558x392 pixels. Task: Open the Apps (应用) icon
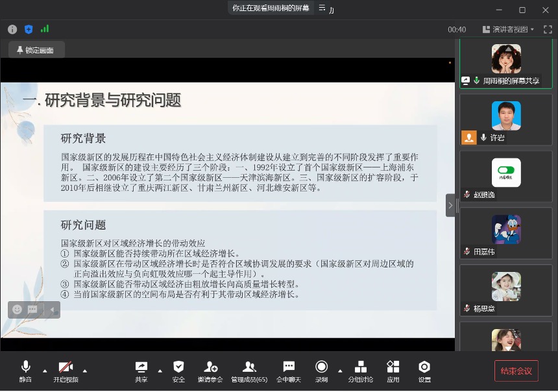[393, 371]
